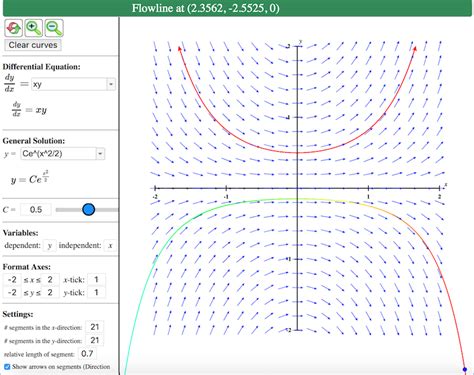
Task: Click the origin of the graph axes
Action: tap(297, 188)
